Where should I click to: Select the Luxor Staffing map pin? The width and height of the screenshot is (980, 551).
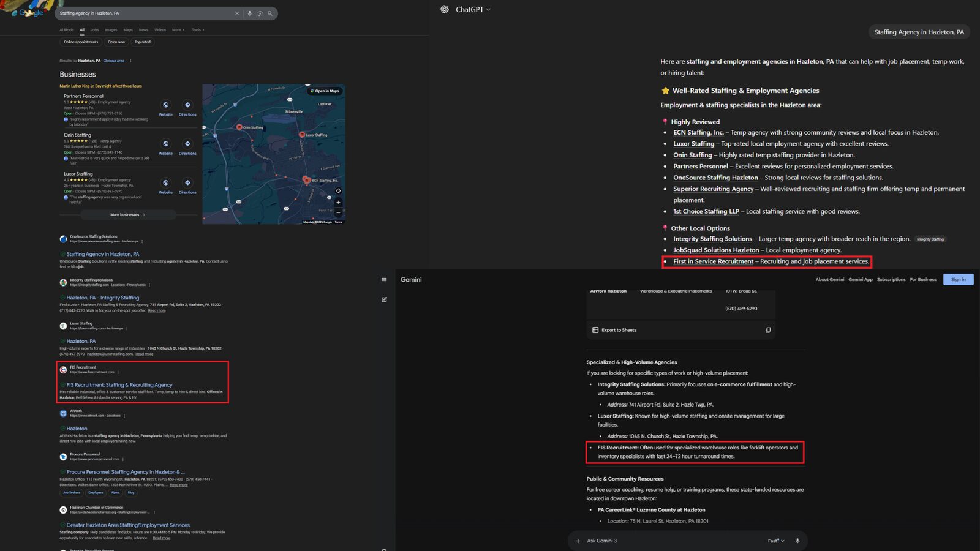point(301,134)
